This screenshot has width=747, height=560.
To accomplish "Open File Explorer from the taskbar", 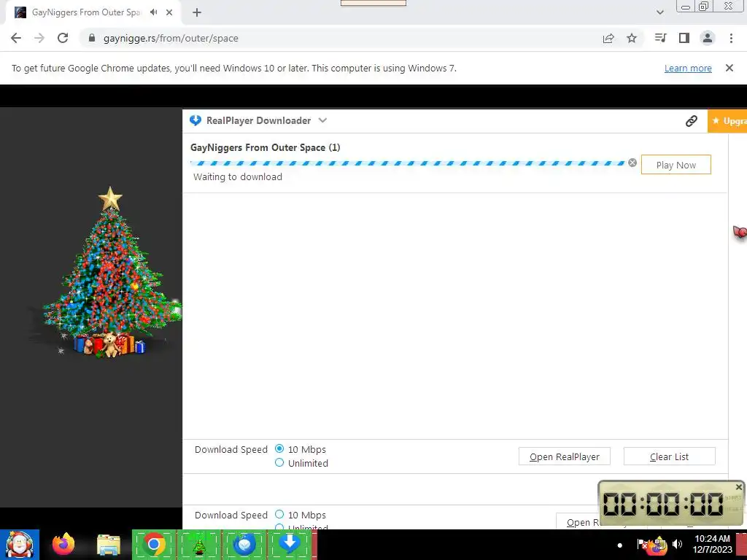I will pos(109,545).
